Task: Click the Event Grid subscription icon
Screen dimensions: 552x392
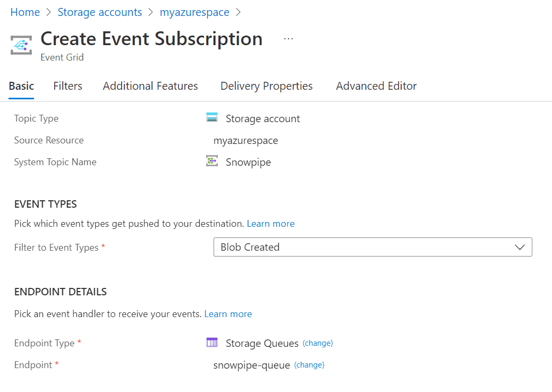Action: point(21,44)
